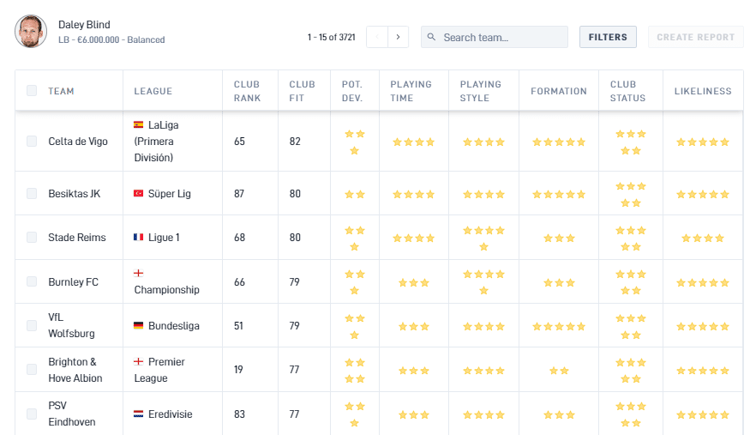Viewport: 750px width, 435px height.
Task: Click the Turkey flag beside Süper Lig
Action: 138,193
